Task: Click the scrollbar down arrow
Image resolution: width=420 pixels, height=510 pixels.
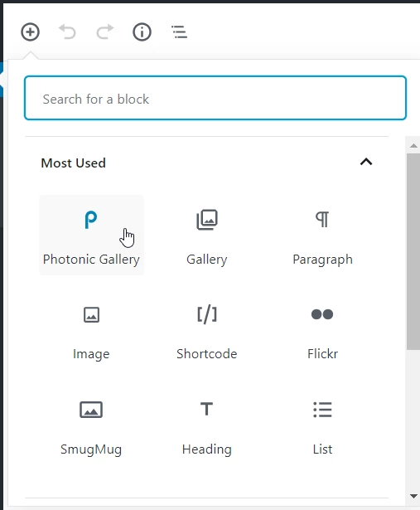Action: (413, 496)
